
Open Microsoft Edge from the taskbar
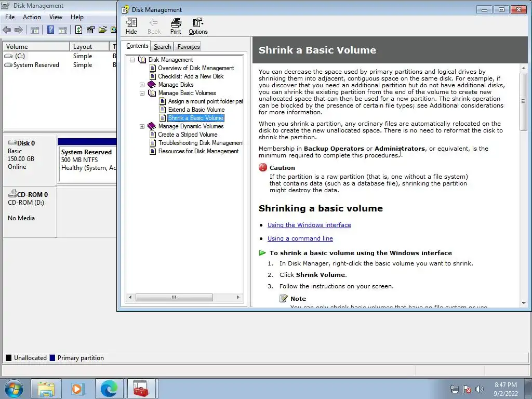pyautogui.click(x=109, y=389)
